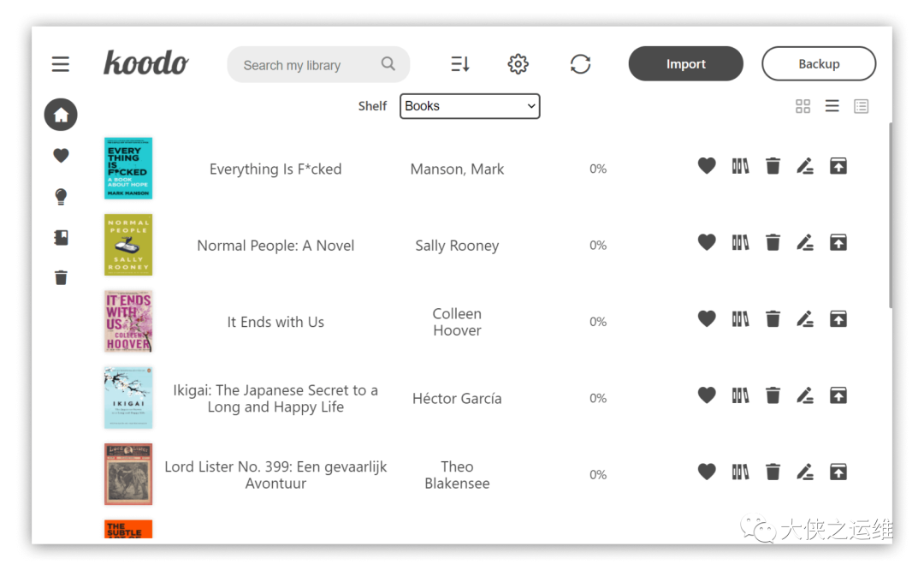Click the Backup button
Screen dimensions: 924x570
(x=819, y=63)
